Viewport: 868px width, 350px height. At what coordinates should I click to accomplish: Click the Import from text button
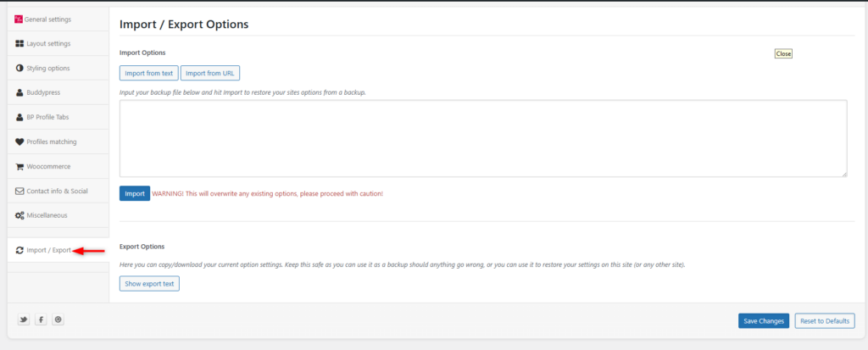point(148,74)
